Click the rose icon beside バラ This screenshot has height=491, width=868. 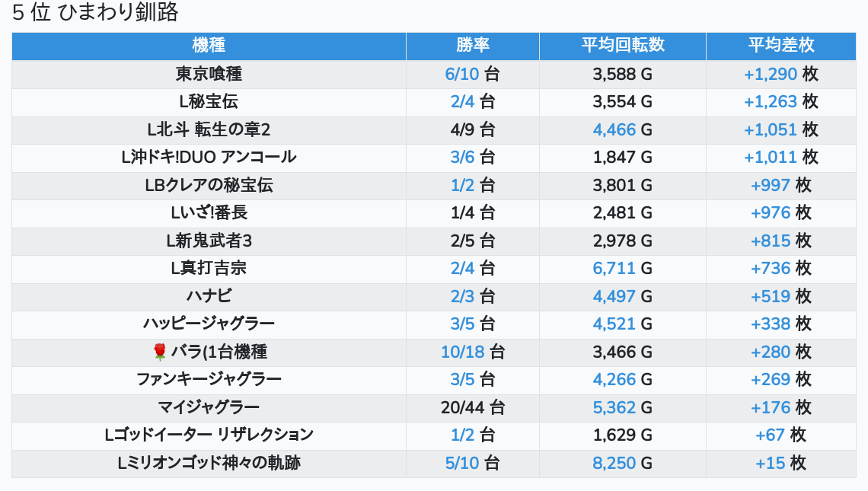coord(159,352)
